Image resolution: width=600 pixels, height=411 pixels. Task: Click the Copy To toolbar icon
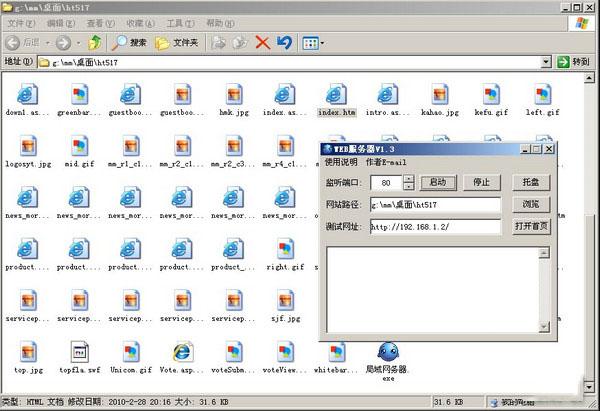coord(240,42)
